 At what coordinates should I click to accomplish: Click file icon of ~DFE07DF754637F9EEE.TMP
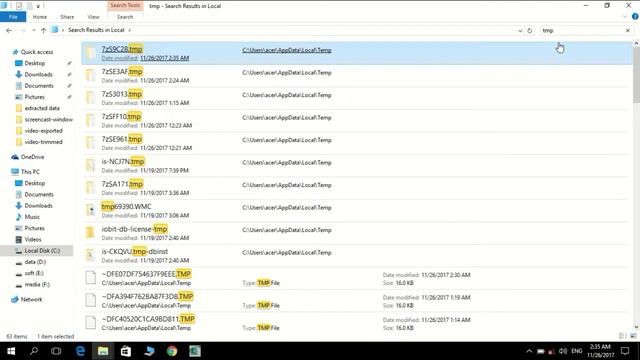point(90,278)
